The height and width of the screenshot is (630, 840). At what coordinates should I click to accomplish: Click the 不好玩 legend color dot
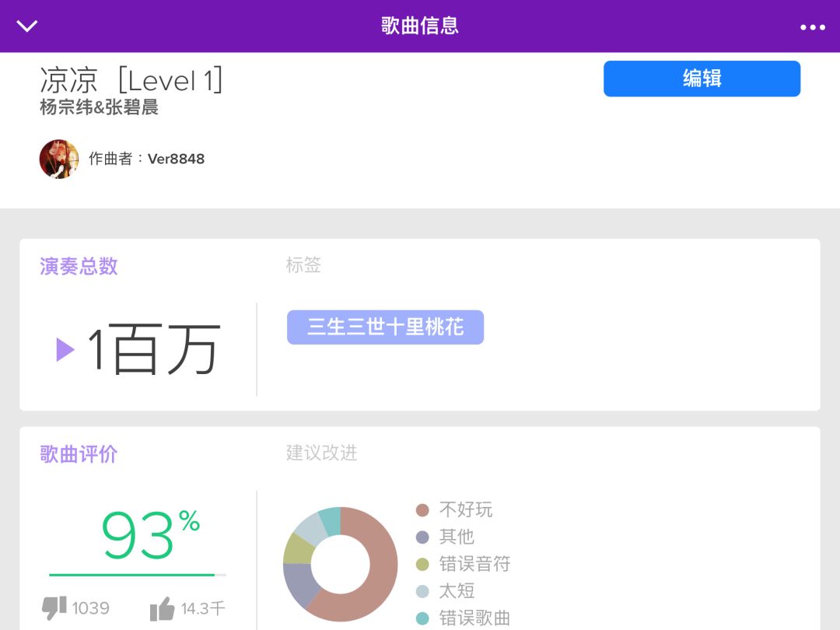point(422,510)
